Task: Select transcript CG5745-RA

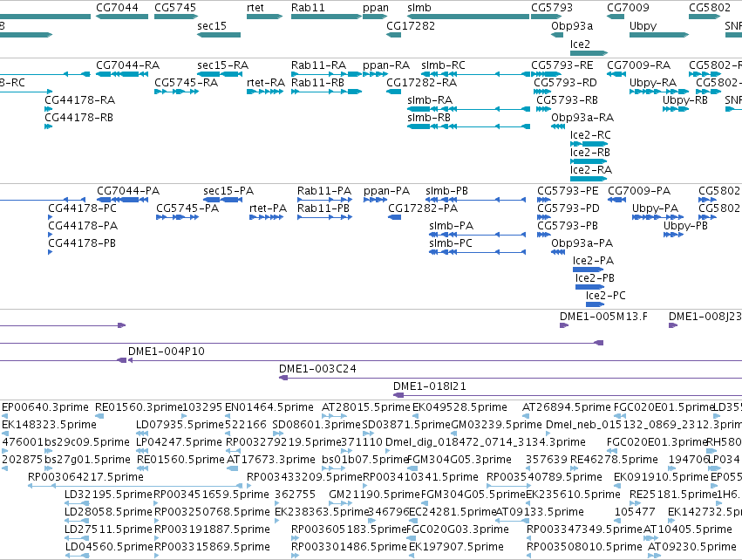Action: tap(176, 92)
